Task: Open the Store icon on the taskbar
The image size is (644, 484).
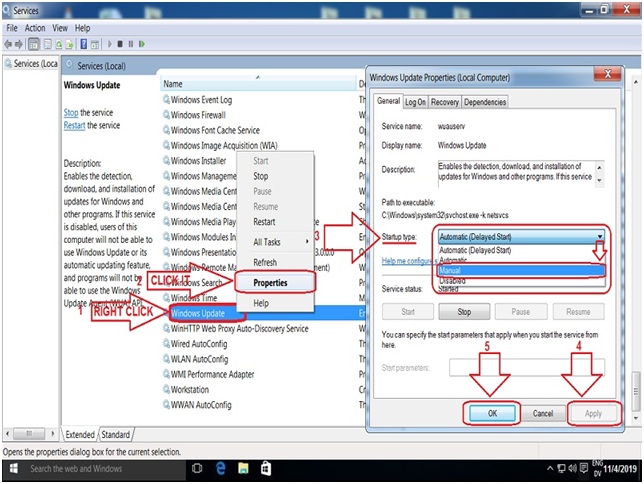Action: pyautogui.click(x=266, y=468)
